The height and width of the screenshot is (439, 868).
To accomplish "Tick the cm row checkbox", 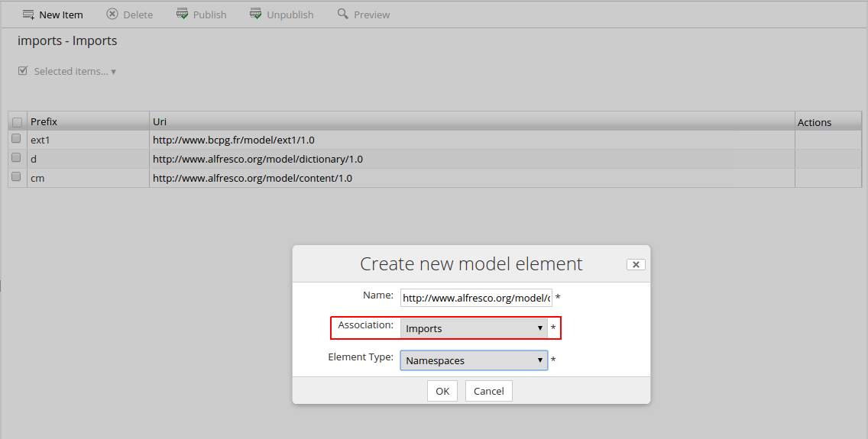I will [x=16, y=176].
